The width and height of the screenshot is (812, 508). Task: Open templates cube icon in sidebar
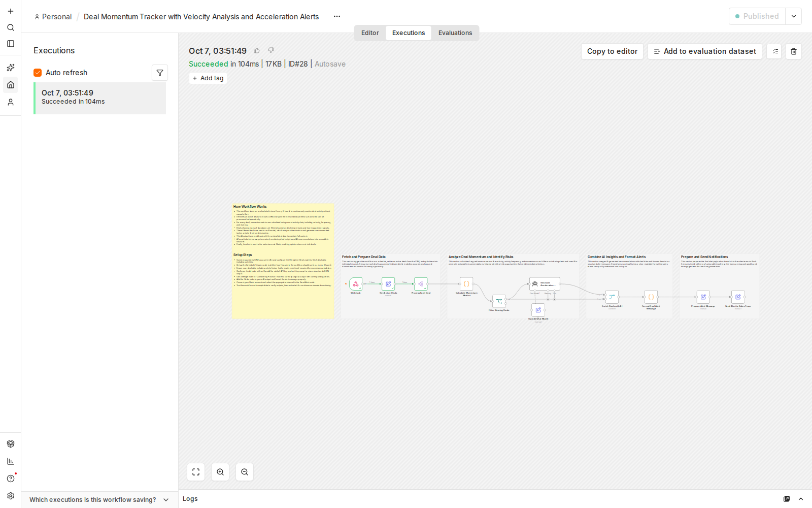tap(11, 444)
